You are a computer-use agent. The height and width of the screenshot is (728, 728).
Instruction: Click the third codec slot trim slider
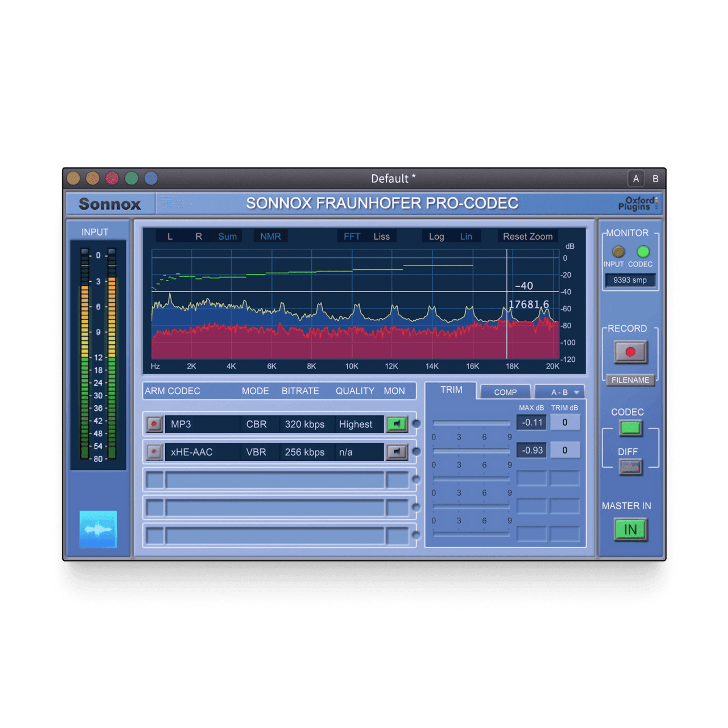tap(471, 479)
